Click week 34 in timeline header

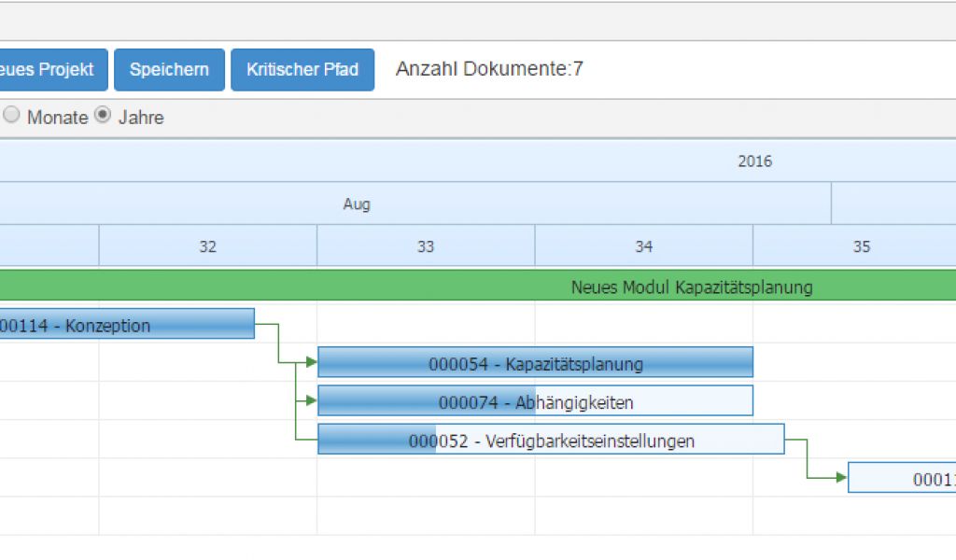coord(644,246)
